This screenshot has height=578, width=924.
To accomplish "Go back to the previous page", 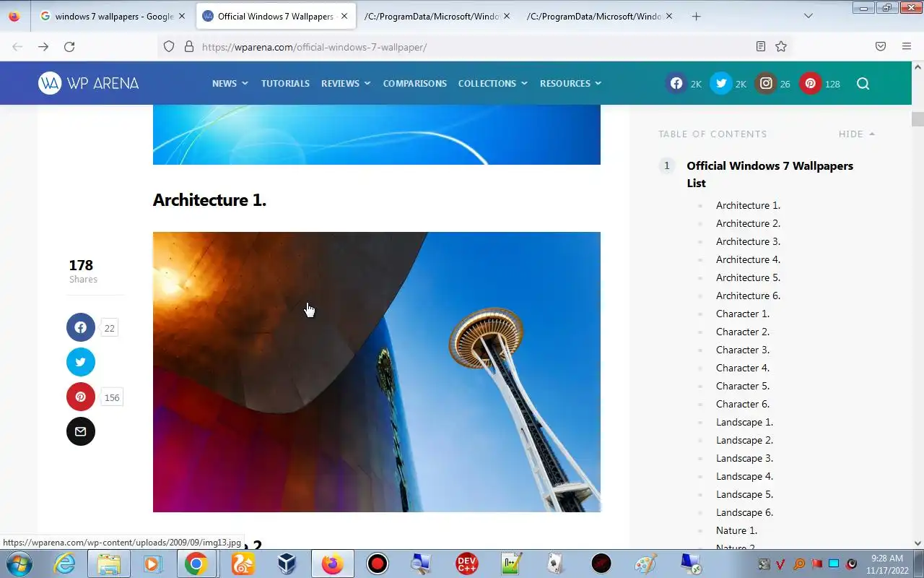I will (17, 46).
